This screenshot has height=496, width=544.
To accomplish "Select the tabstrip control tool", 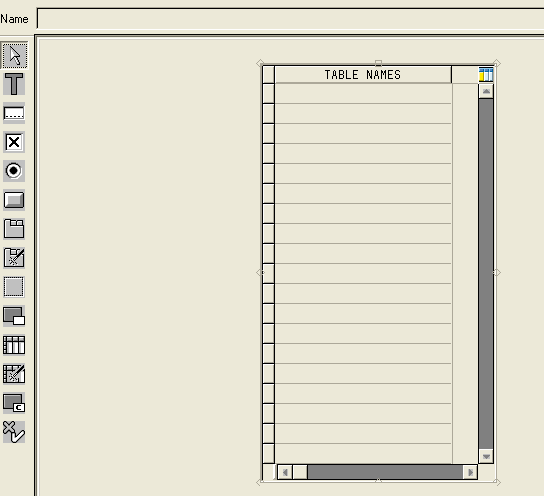I will coord(14,229).
